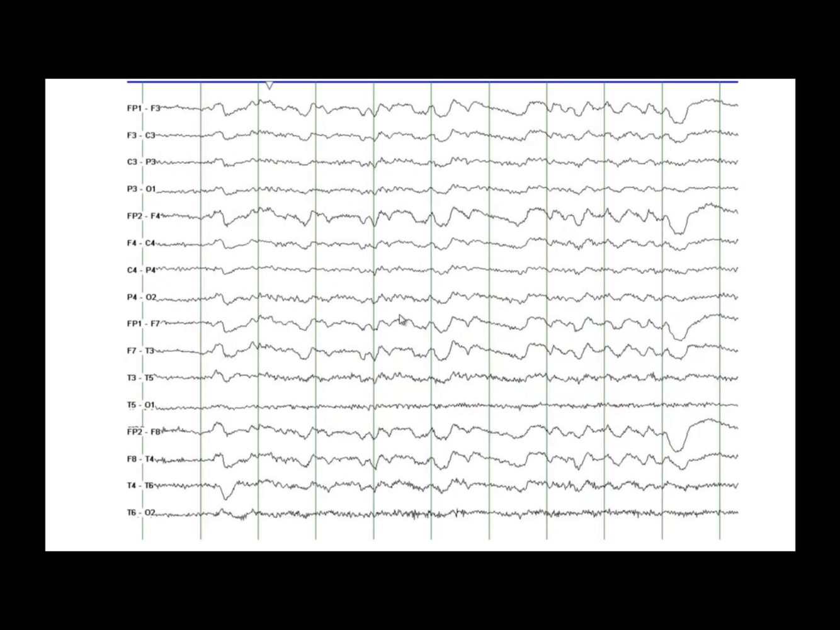Select the T4 - T6 channel label
Viewport: 840px width, 630px height.
coord(140,486)
